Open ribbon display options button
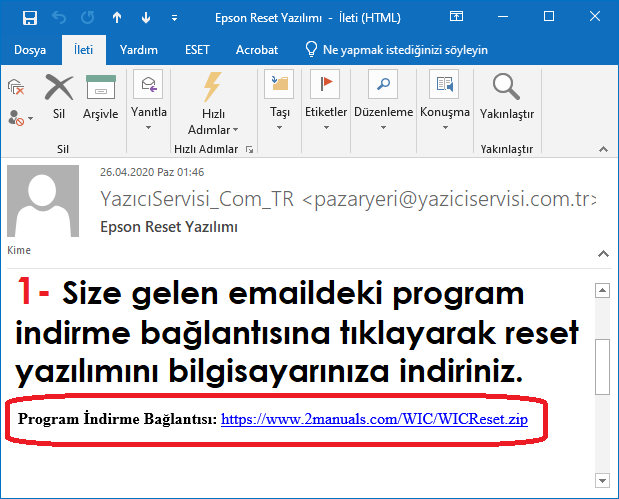 [x=456, y=17]
